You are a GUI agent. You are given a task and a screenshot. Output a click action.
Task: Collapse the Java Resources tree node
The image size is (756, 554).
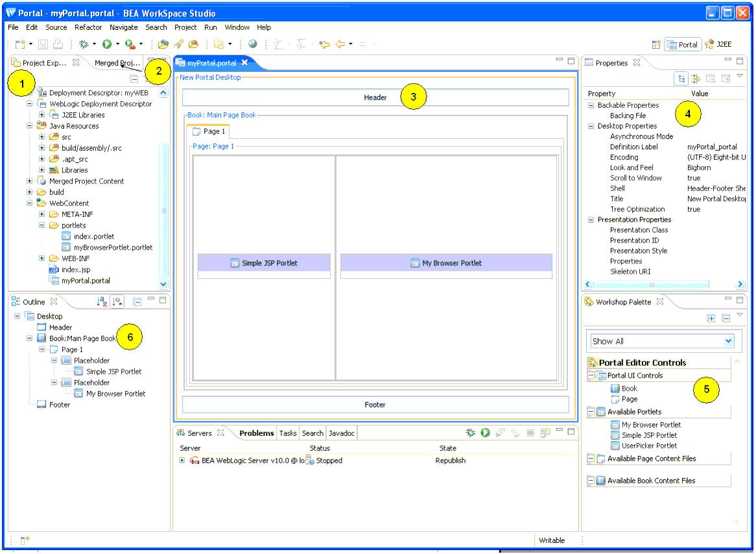[29, 126]
